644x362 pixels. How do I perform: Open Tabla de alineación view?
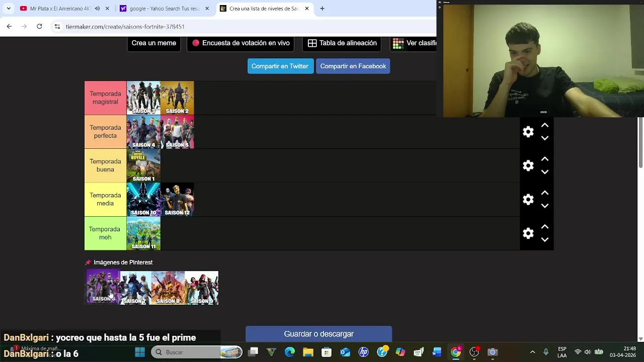point(342,43)
